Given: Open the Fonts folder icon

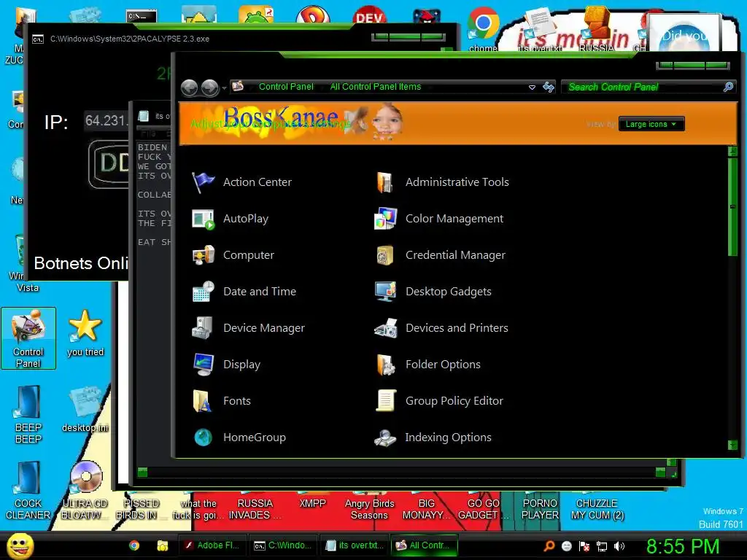Looking at the screenshot, I should pos(203,401).
